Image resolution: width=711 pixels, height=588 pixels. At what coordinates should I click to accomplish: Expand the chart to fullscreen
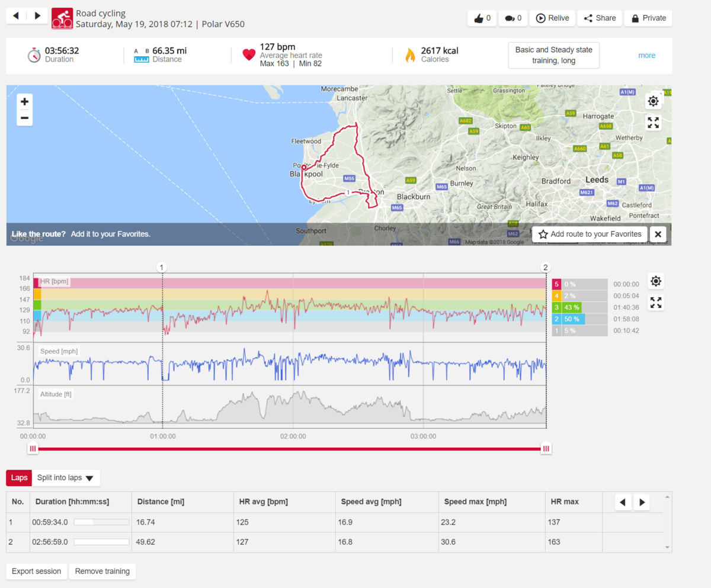tap(655, 303)
